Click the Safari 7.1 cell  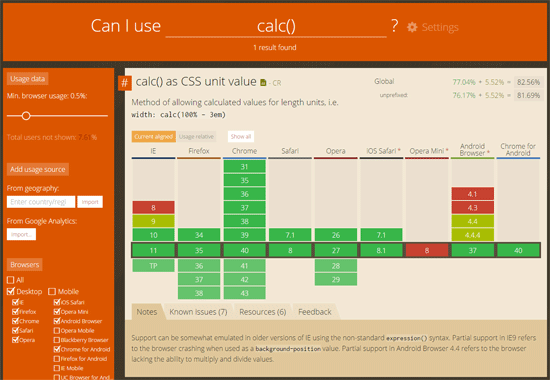[290, 235]
